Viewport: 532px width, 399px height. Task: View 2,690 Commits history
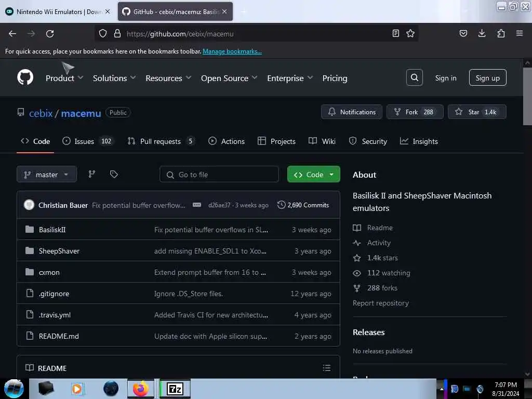pyautogui.click(x=303, y=205)
